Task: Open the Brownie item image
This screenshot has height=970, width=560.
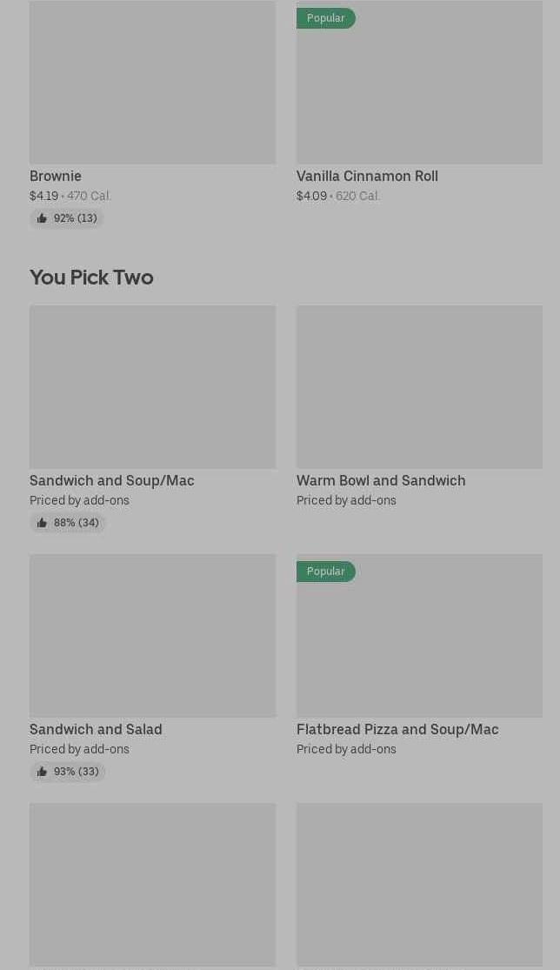Action: pos(152,83)
